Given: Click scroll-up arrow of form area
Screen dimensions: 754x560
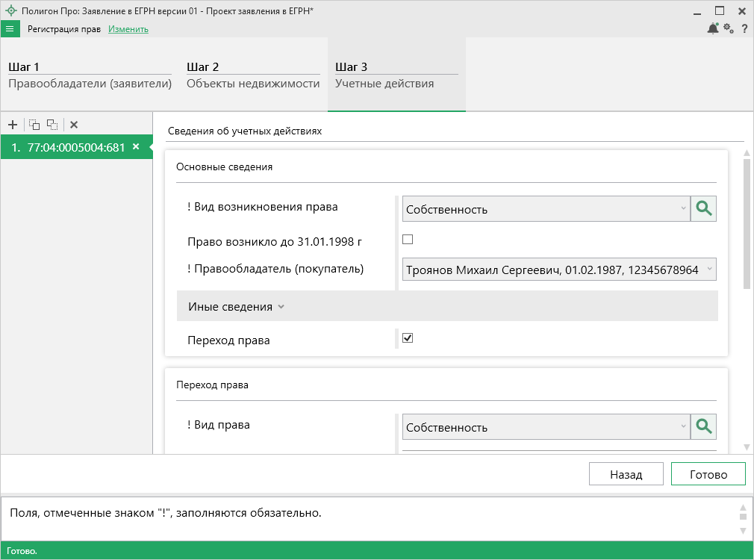Looking at the screenshot, I should point(747,153).
